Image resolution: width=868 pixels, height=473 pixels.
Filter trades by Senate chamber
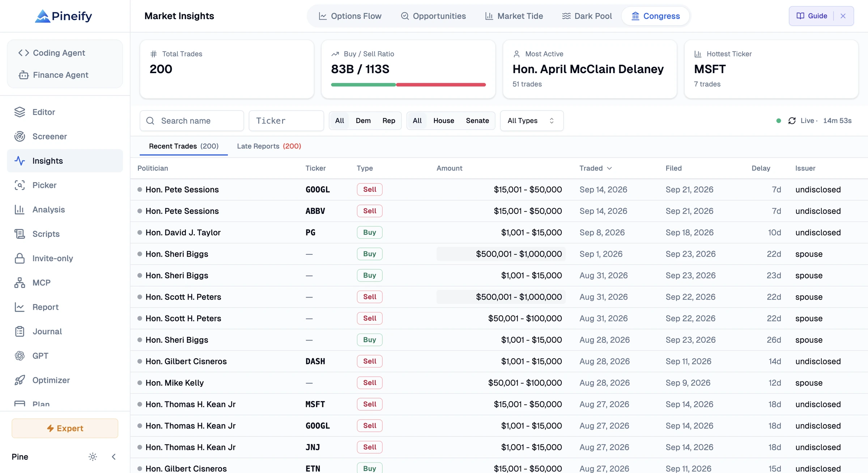pos(477,121)
